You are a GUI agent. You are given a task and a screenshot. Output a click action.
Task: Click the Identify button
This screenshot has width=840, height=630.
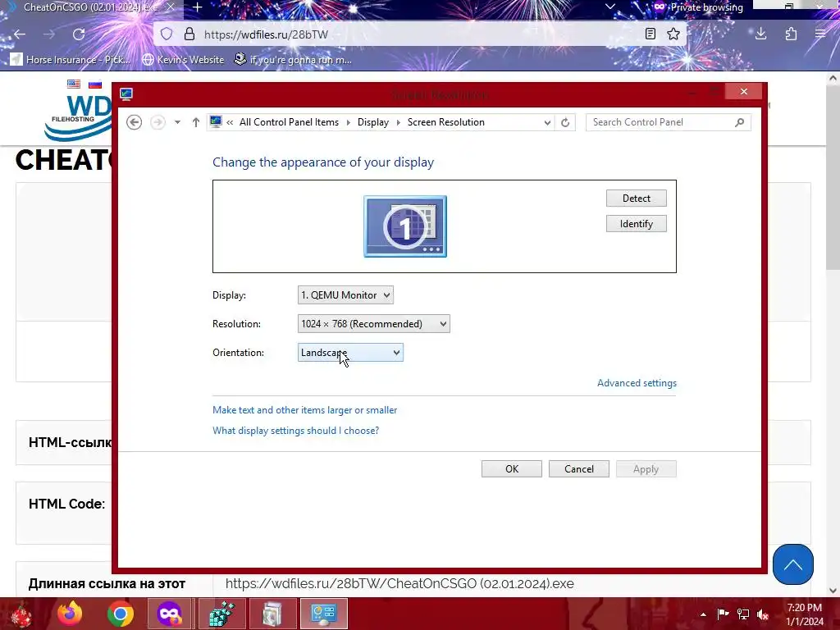[x=637, y=224]
